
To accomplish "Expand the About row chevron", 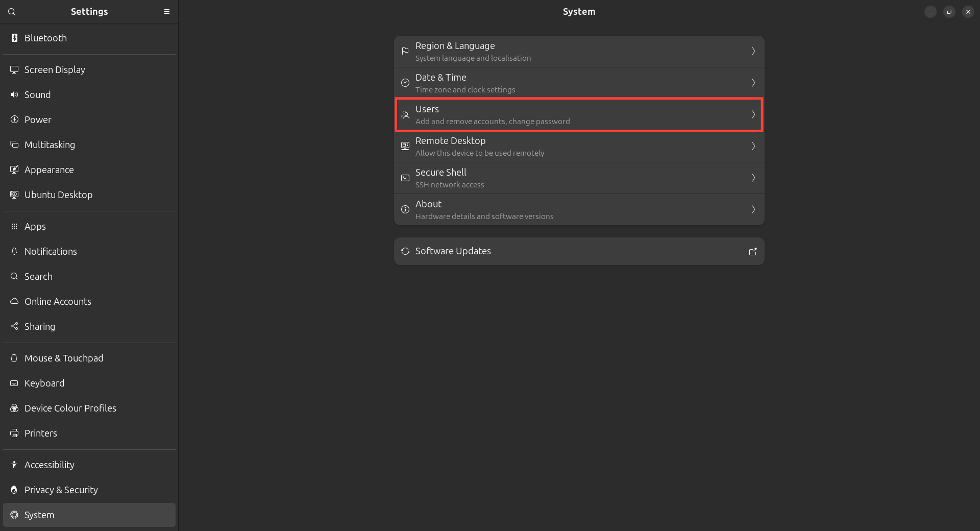I will pyautogui.click(x=753, y=209).
